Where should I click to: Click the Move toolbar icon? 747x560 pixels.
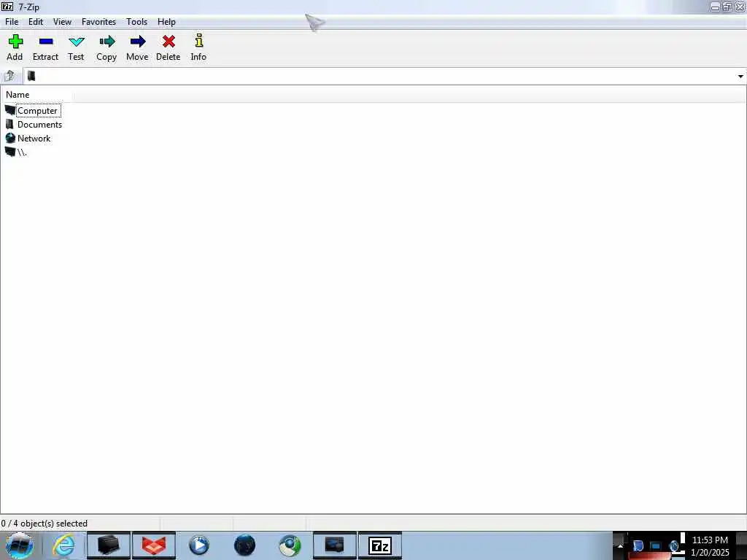[x=137, y=42]
